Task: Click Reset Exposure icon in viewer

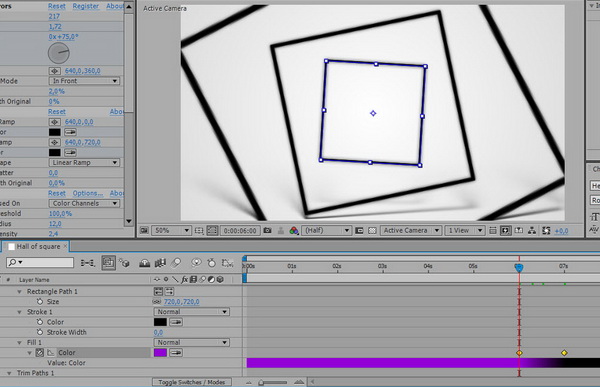Action: pos(546,230)
